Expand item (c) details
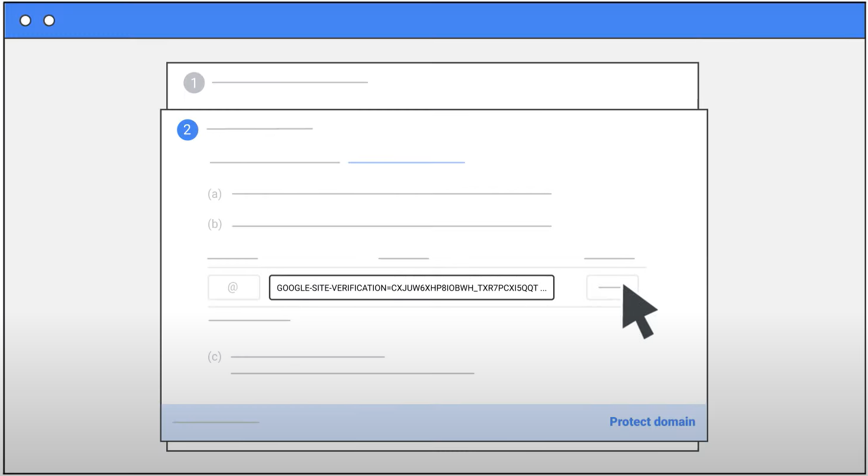 point(215,356)
